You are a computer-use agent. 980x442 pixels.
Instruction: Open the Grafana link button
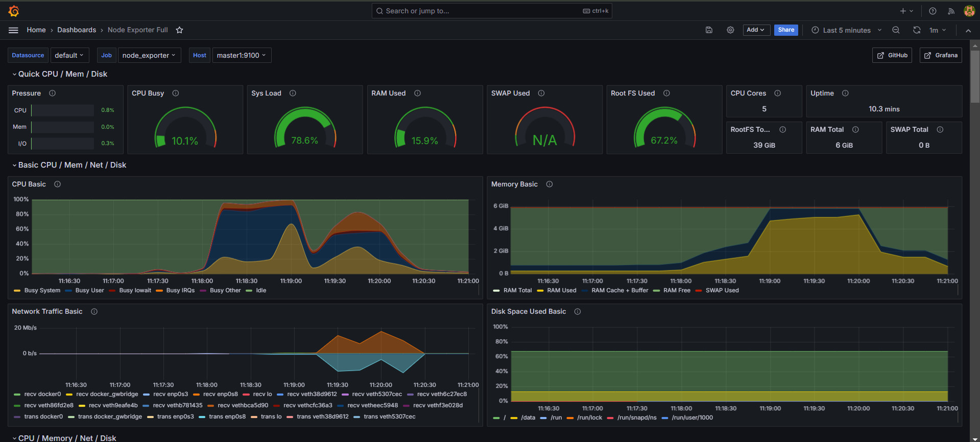[941, 55]
